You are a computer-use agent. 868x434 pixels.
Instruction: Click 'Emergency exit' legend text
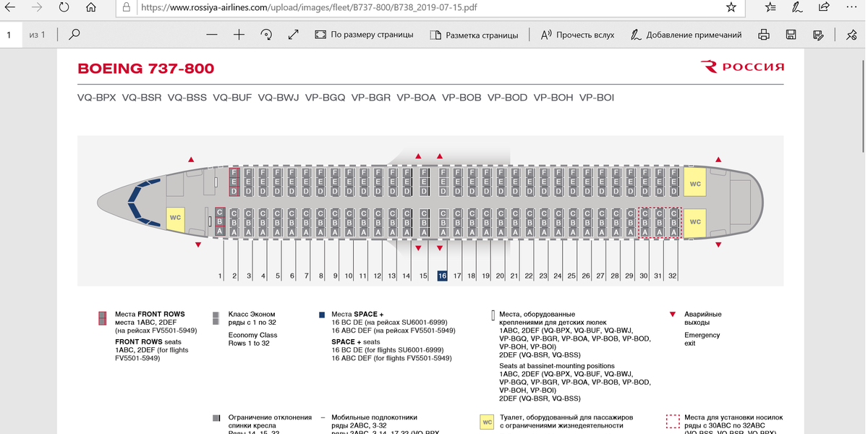702,339
